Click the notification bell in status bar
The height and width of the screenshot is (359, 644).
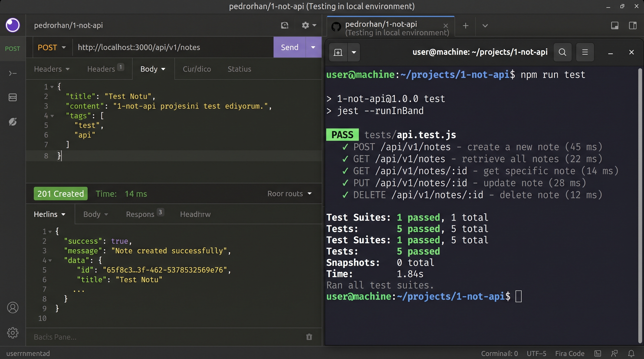(x=631, y=354)
